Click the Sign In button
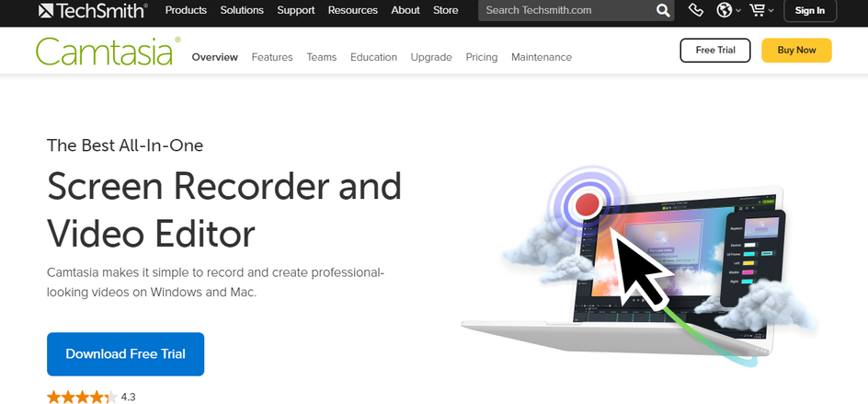The width and height of the screenshot is (868, 404). tap(810, 10)
